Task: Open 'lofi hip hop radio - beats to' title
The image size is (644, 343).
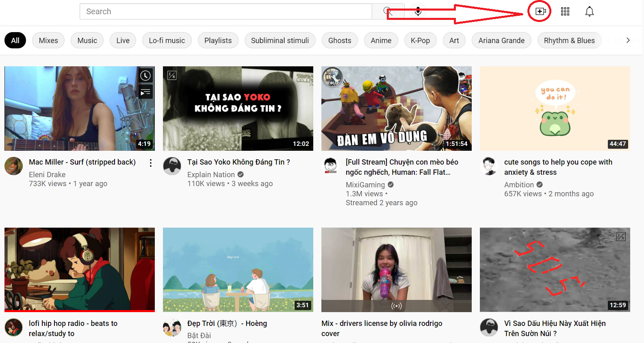Action: 73,328
